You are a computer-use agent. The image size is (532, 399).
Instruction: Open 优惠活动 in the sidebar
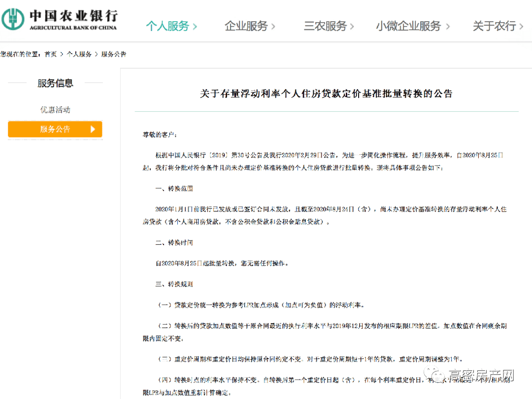pos(55,109)
